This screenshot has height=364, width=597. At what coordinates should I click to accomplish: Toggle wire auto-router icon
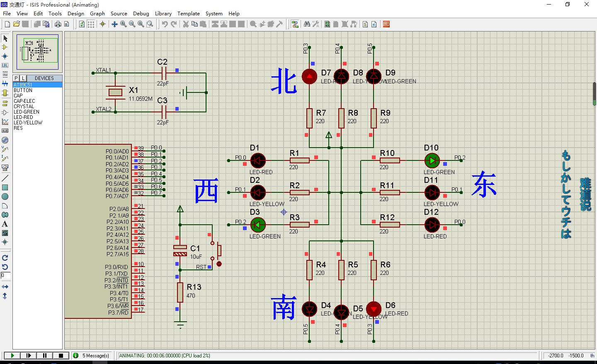tap(295, 24)
